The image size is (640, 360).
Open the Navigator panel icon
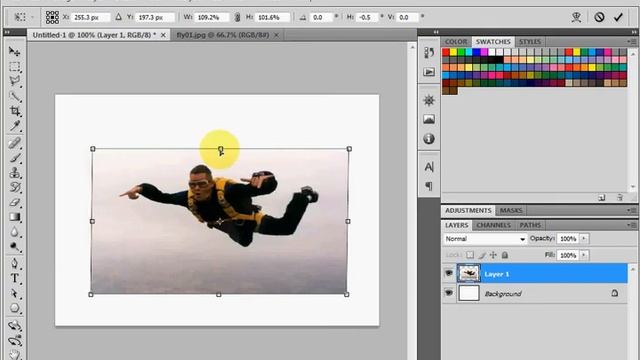pyautogui.click(x=429, y=100)
